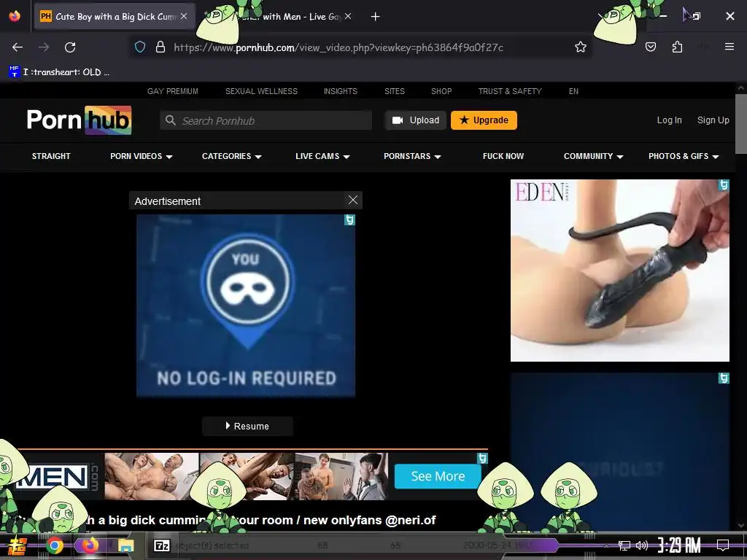Close the second tab "with Men - Live"

(x=348, y=16)
